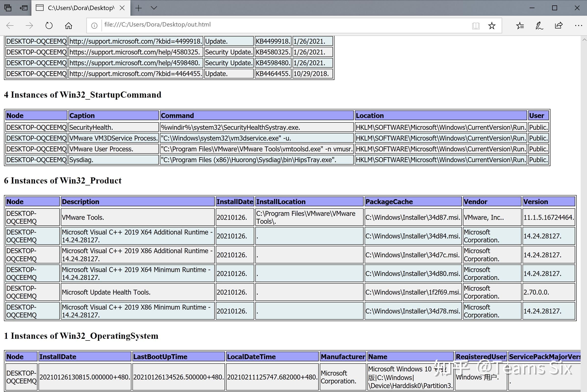Click the site information icon
Image resolution: width=587 pixels, height=392 pixels.
click(94, 26)
